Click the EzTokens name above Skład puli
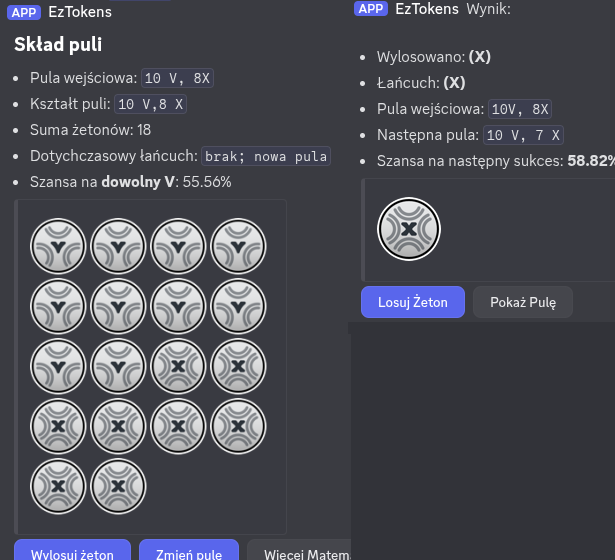The image size is (615, 560). [80, 12]
